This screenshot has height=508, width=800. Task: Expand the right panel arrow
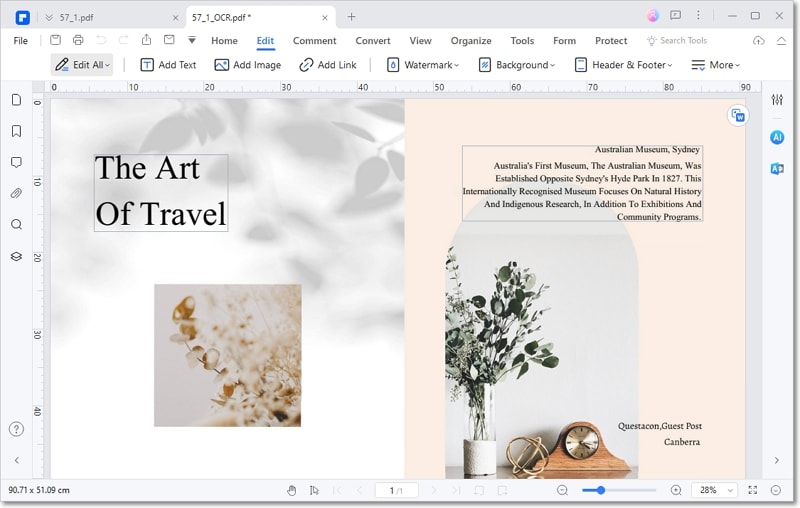(x=777, y=460)
